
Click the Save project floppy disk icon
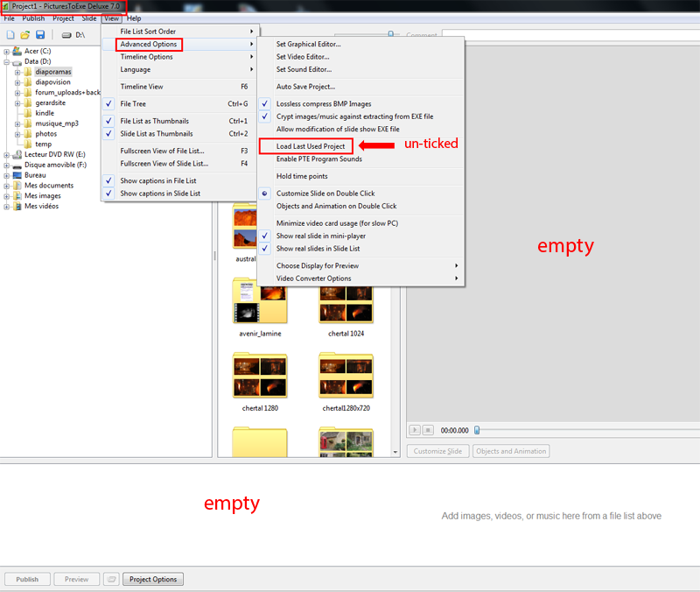(x=40, y=35)
